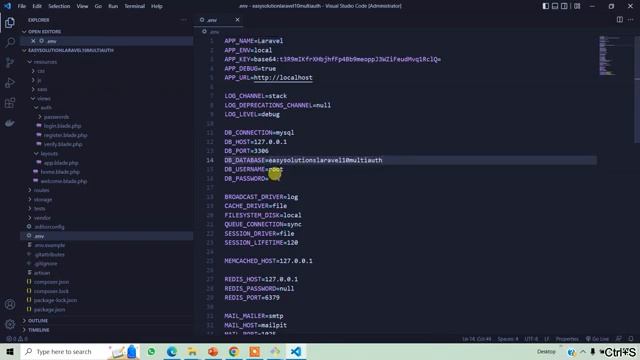The width and height of the screenshot is (640, 360).
Task: Open the Search view in activity bar
Action: (x=10, y=42)
